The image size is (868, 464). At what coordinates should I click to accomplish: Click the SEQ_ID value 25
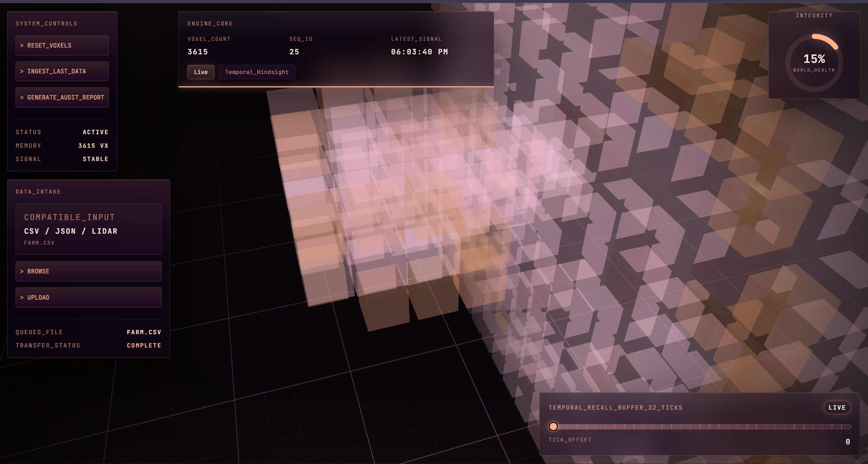point(294,52)
